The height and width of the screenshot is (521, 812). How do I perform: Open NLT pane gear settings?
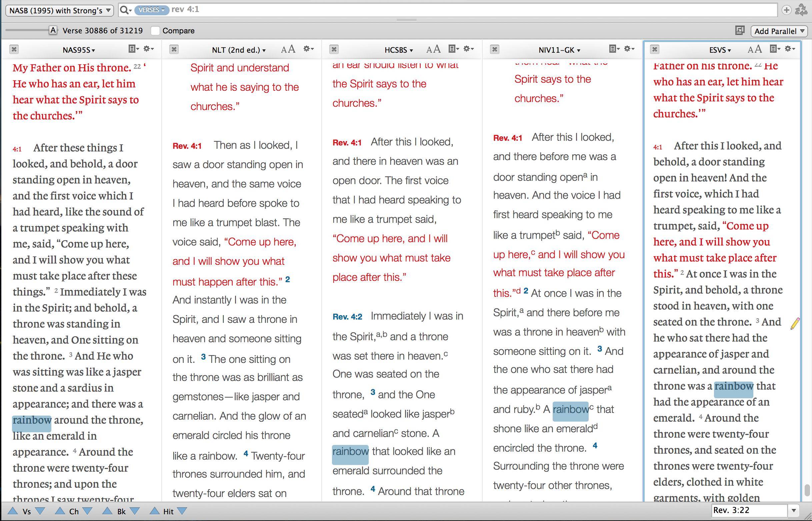pyautogui.click(x=309, y=49)
